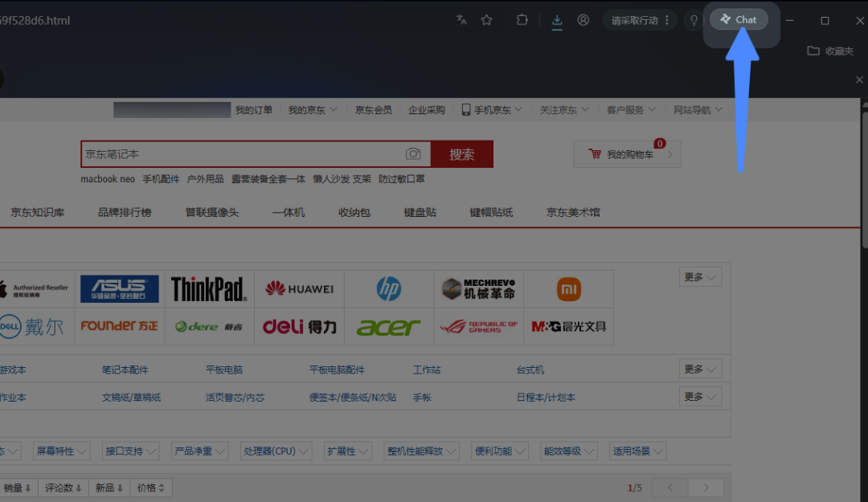This screenshot has width=868, height=502.
Task: Sort results by 销量
Action: click(17, 488)
